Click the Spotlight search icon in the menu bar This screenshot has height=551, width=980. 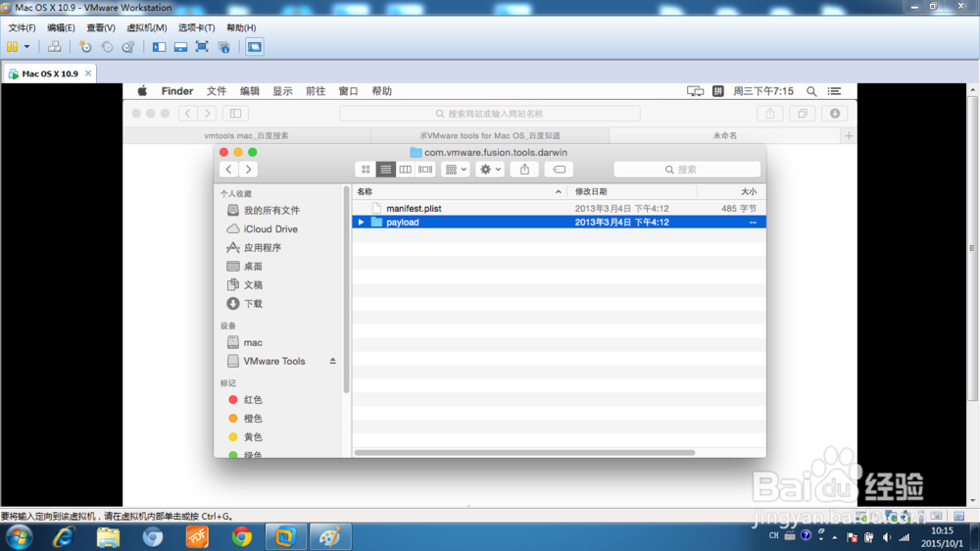811,91
